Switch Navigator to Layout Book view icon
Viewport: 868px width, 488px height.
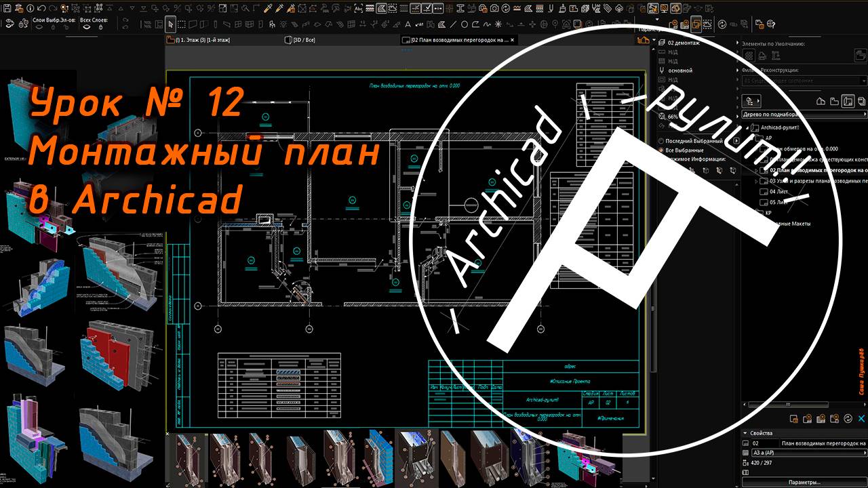[848, 102]
